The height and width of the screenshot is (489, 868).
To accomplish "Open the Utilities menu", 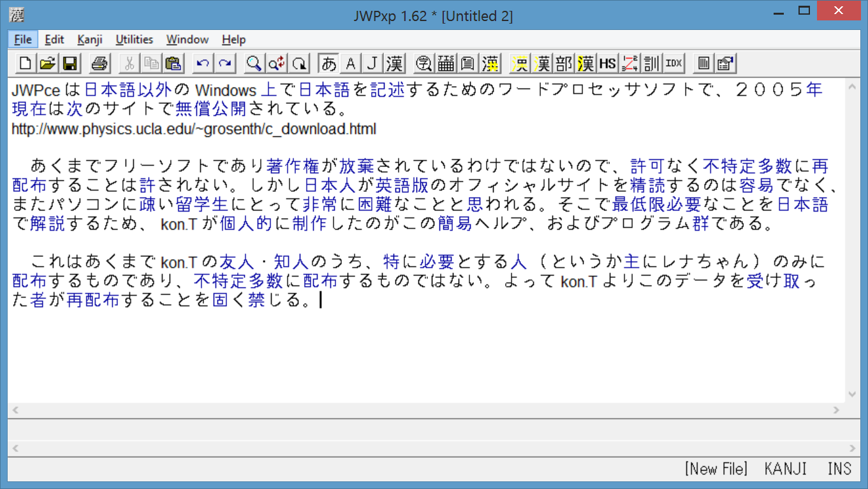I will tap(135, 40).
